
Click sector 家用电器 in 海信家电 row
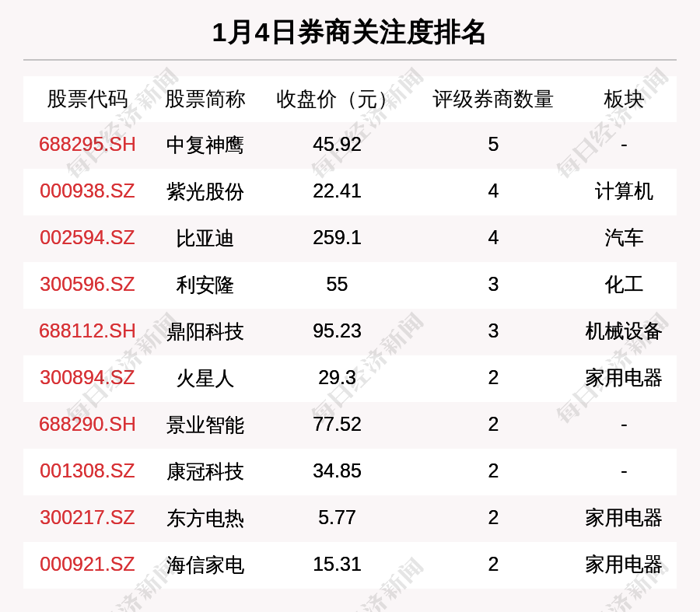(x=624, y=565)
